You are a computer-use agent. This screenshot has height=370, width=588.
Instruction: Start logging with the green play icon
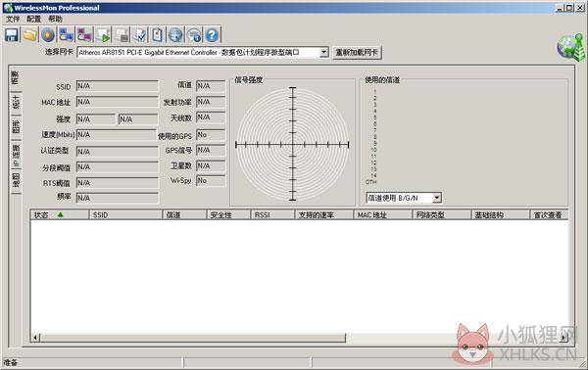(x=103, y=35)
